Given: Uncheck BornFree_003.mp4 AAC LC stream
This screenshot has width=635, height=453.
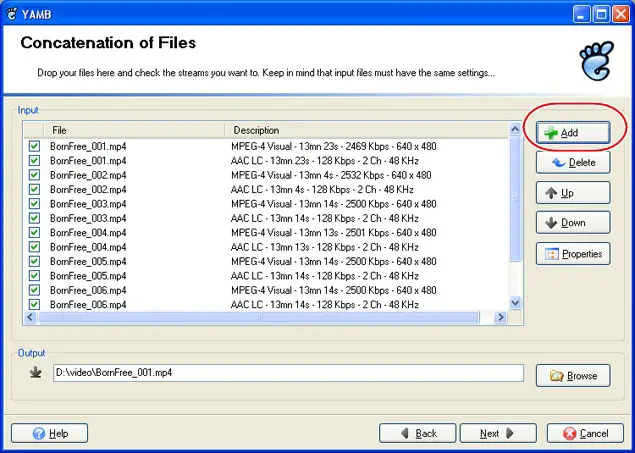Looking at the screenshot, I should click(x=34, y=218).
